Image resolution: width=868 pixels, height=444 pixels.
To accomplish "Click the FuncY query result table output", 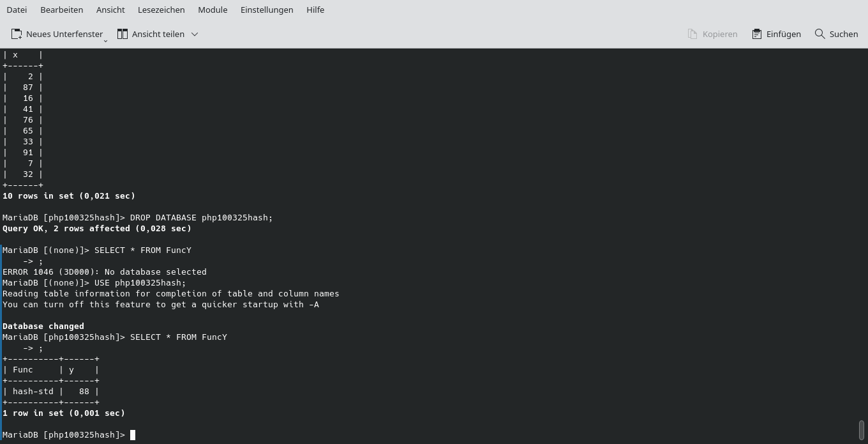I will tap(51, 380).
